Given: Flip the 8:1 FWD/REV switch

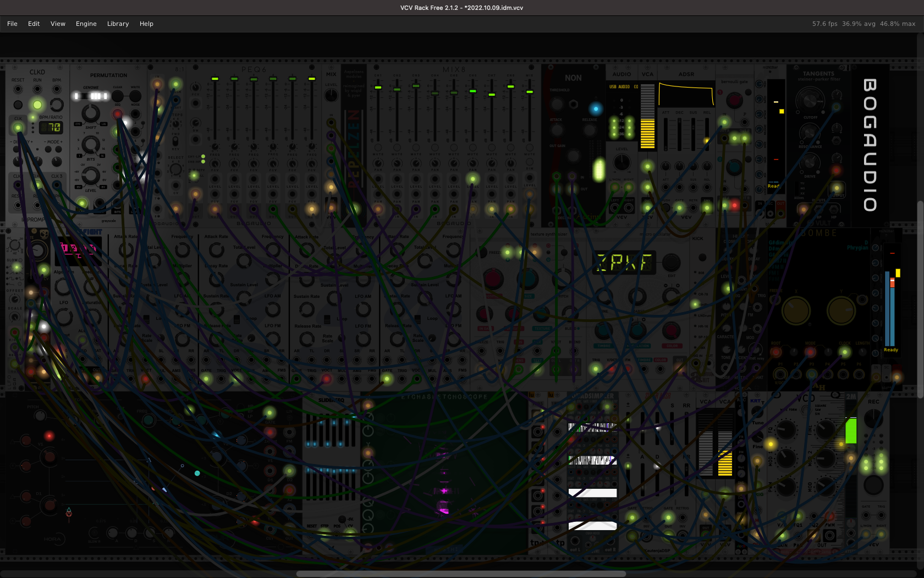Looking at the screenshot, I should (175, 142).
